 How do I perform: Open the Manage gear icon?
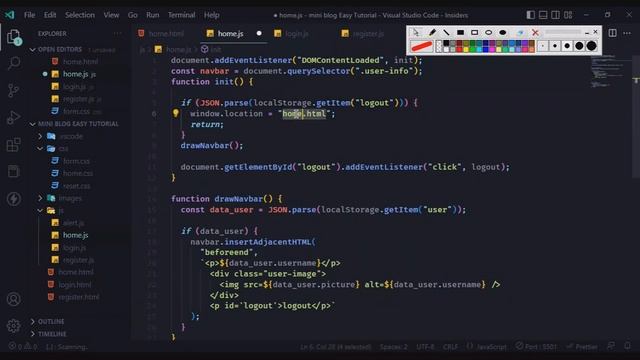coord(13,326)
